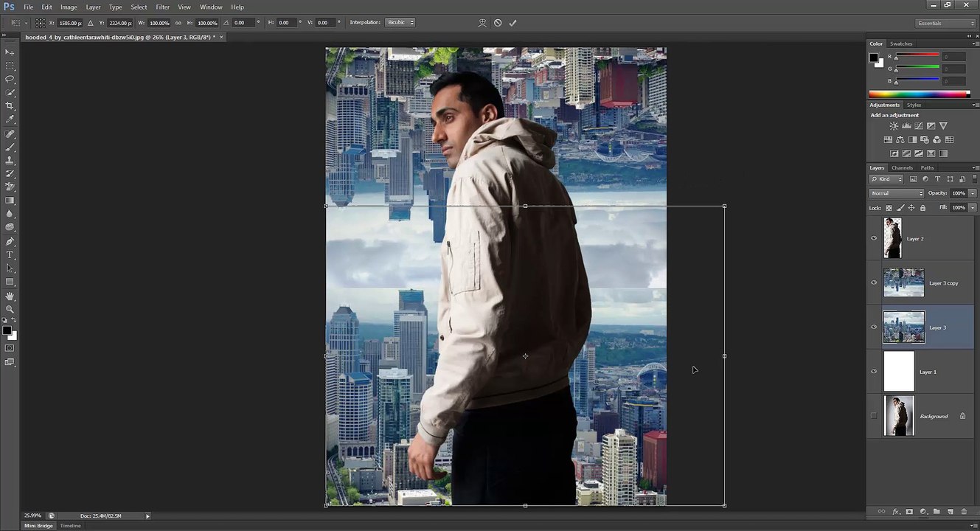Open the Interpolation Bicubic dropdown
The width and height of the screenshot is (980, 531).
[400, 23]
